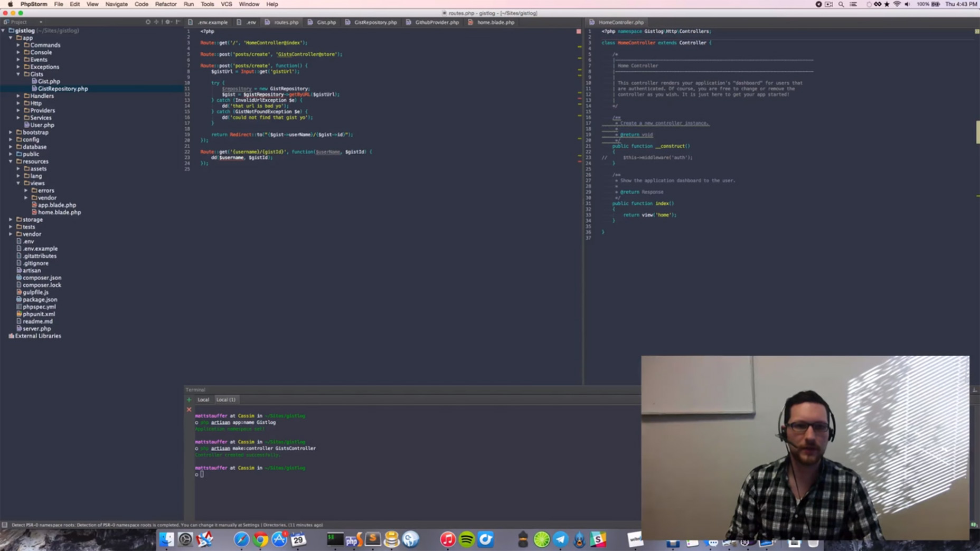
Task: Select the Local terminal tab
Action: tap(203, 400)
